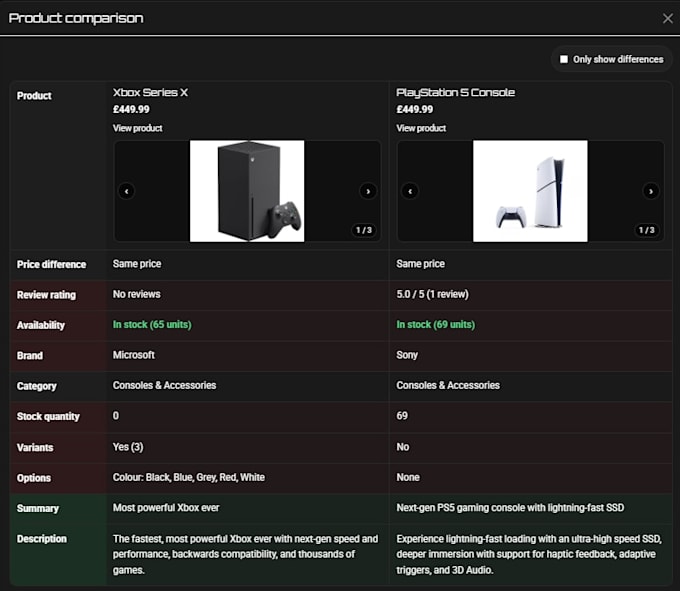Click In stock (69 units) text
This screenshot has height=591, width=680.
tap(435, 324)
